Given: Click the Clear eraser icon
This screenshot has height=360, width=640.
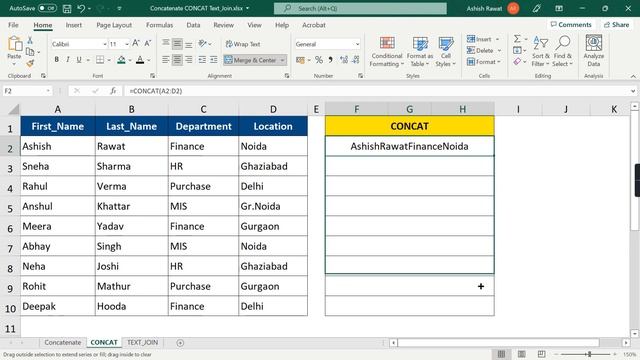Looking at the screenshot, I should coord(517,62).
